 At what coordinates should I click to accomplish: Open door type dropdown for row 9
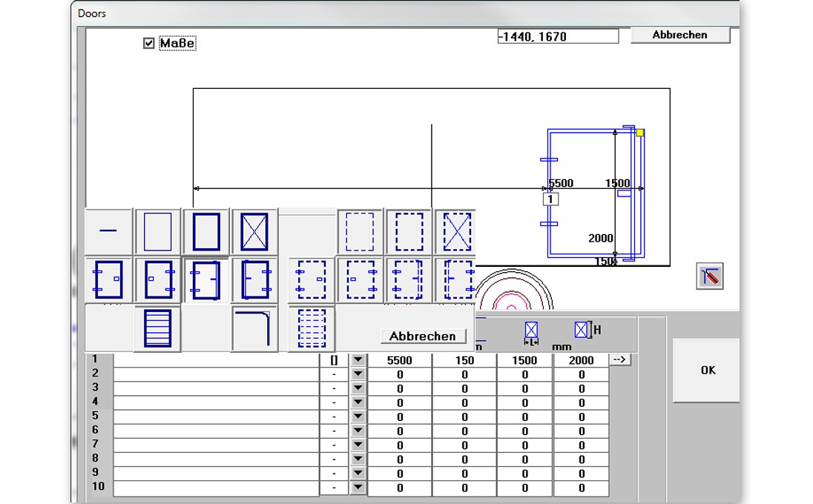358,473
